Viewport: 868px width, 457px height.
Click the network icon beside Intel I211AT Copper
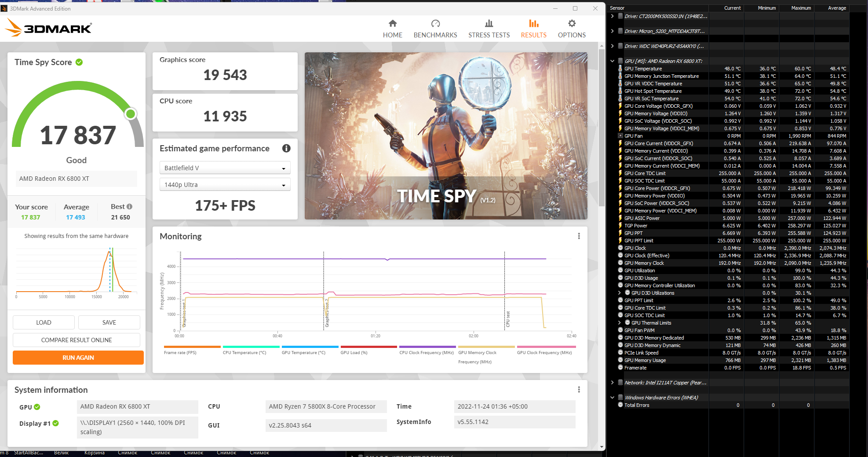(620, 383)
